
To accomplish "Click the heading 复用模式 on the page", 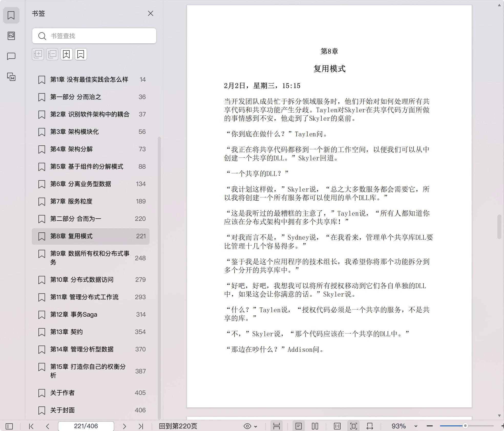I will 329,69.
